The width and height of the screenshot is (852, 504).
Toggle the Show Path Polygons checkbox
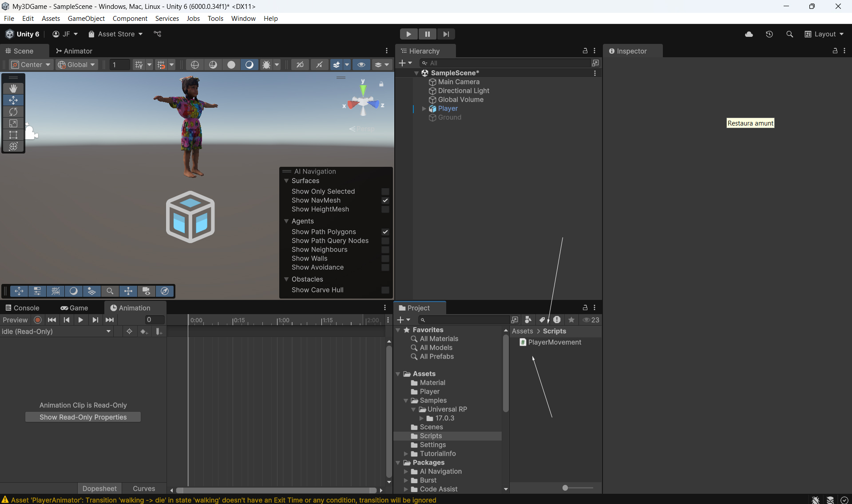click(x=385, y=232)
